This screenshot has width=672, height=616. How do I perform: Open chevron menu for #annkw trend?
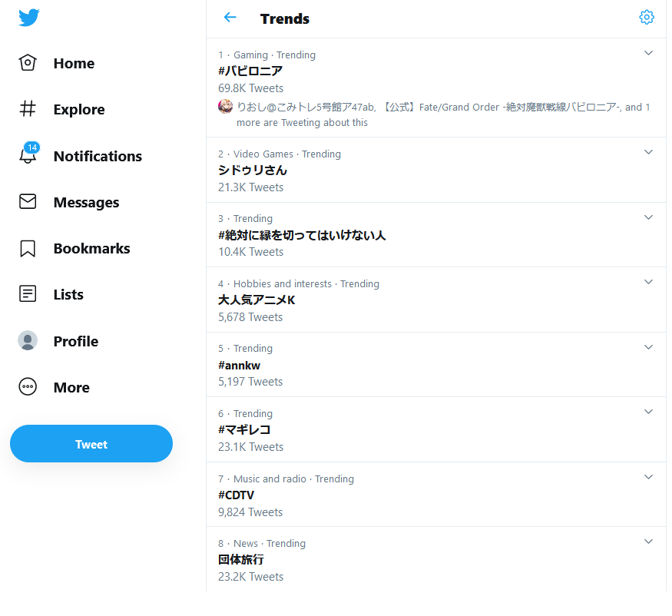pos(648,347)
